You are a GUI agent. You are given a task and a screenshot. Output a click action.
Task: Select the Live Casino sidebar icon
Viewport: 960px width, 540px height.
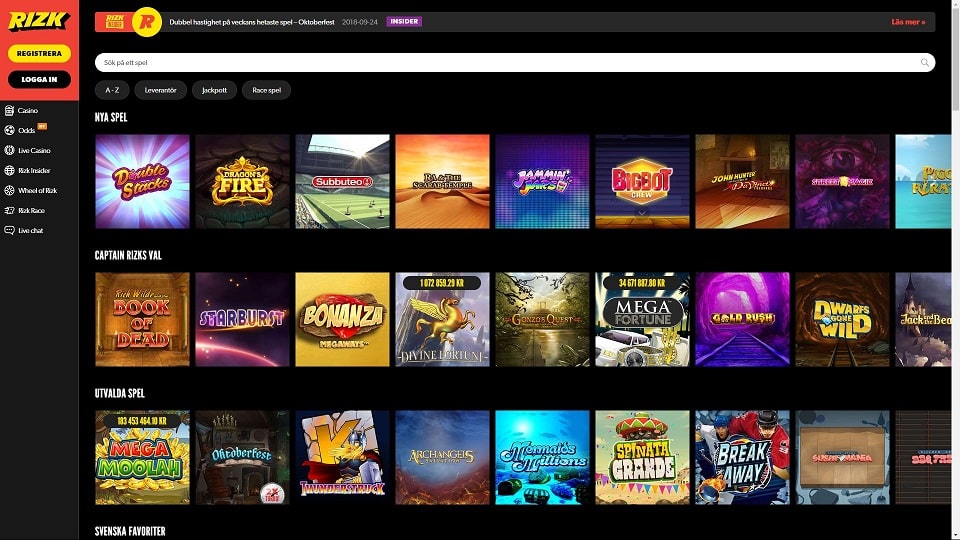(9, 150)
